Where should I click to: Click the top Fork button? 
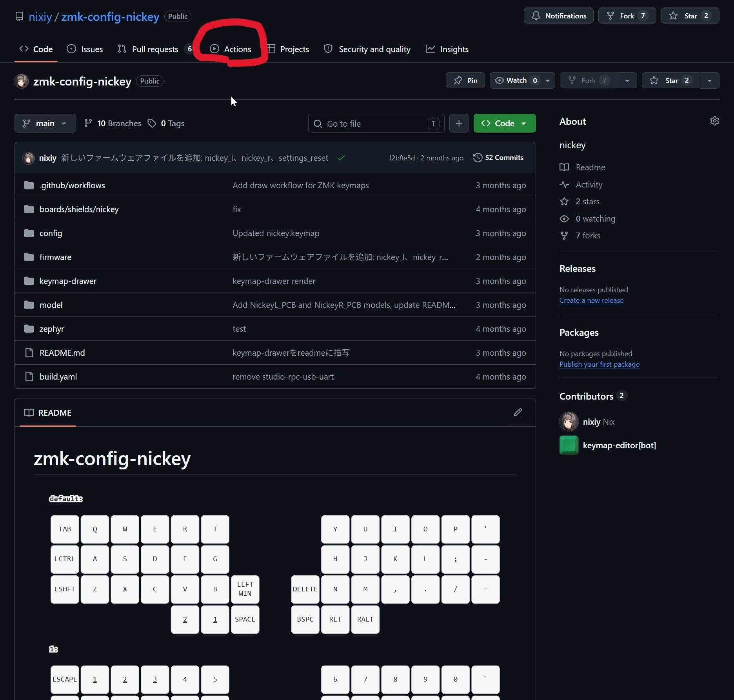coord(627,16)
